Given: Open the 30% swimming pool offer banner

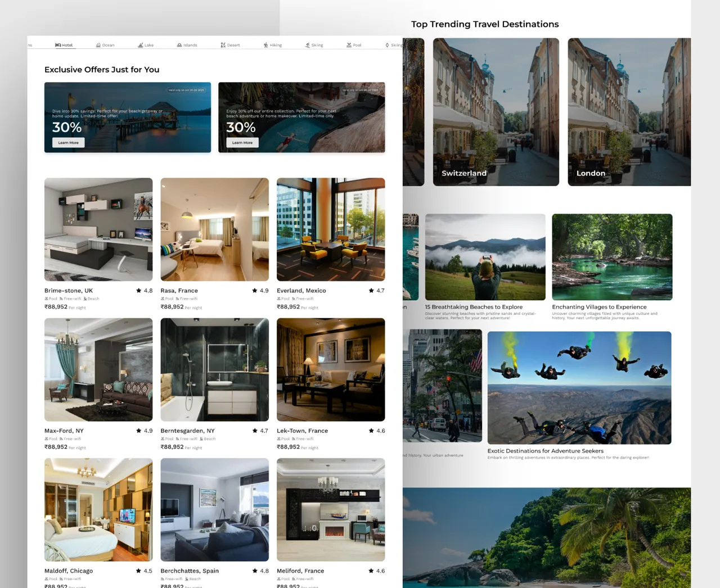Looking at the screenshot, I should (301, 117).
